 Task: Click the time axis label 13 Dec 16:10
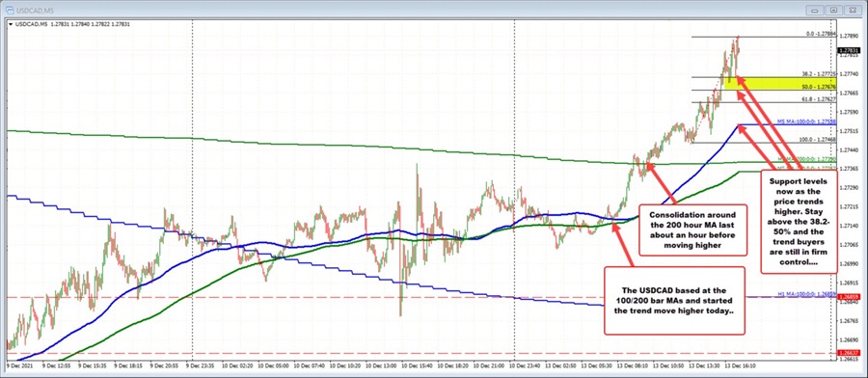[739, 365]
